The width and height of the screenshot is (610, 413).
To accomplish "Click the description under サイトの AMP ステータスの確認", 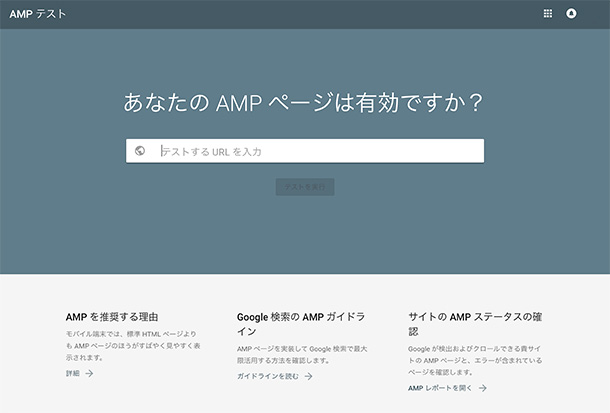I will (x=475, y=360).
